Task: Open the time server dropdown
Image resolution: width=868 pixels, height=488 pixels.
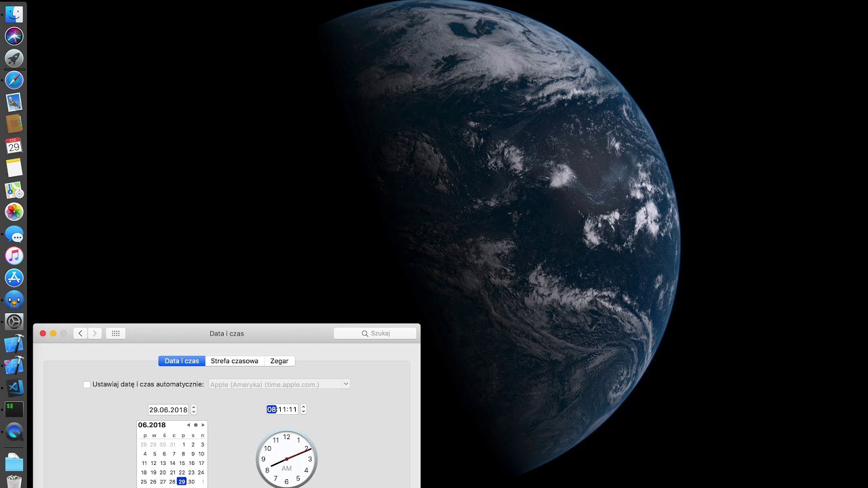Action: click(x=279, y=384)
